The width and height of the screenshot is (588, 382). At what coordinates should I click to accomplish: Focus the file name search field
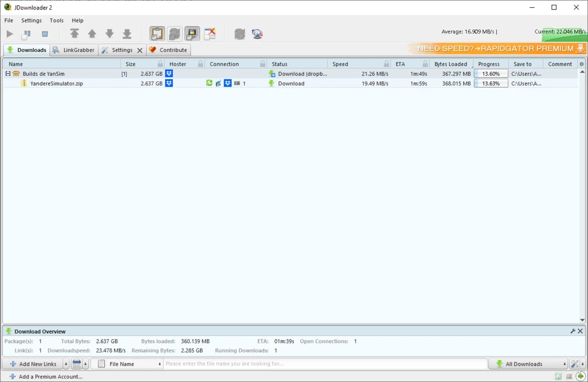(x=325, y=364)
